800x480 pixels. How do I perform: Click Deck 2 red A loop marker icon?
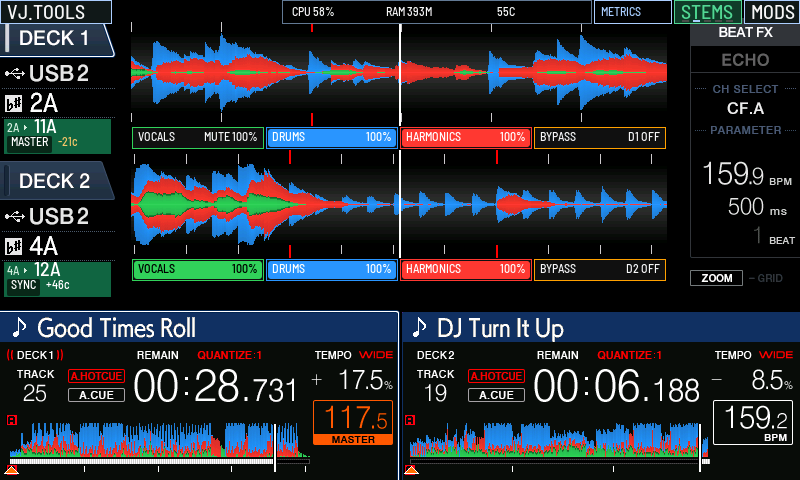point(410,420)
